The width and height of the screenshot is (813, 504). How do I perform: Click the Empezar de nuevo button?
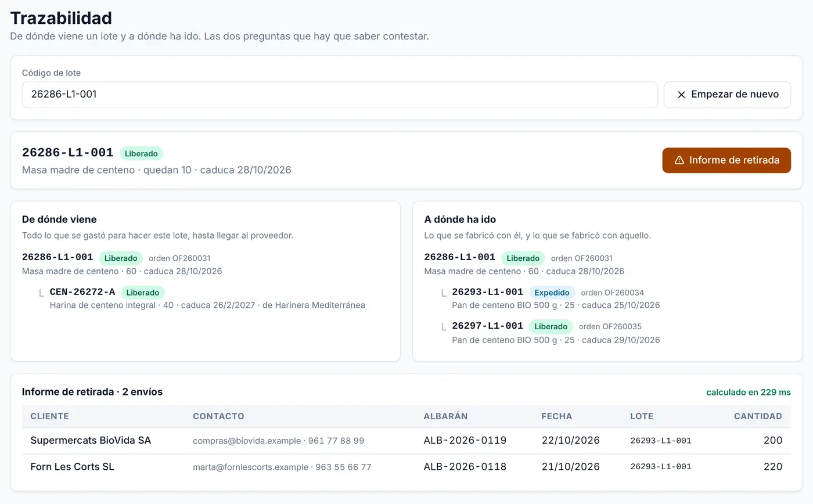(727, 95)
